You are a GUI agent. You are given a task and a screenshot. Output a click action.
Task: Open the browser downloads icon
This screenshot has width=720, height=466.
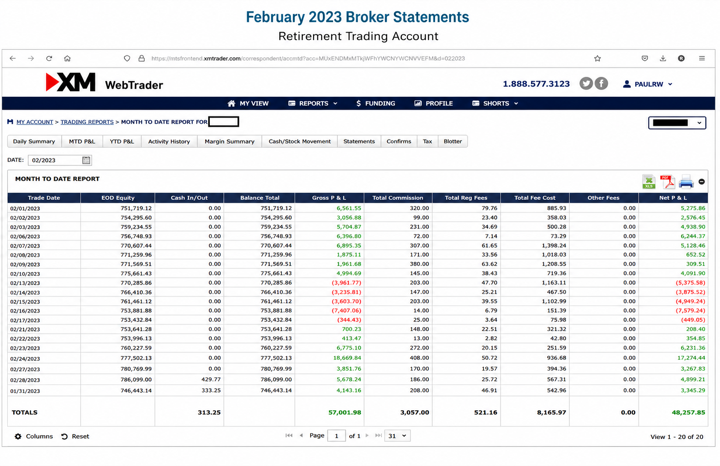(663, 58)
